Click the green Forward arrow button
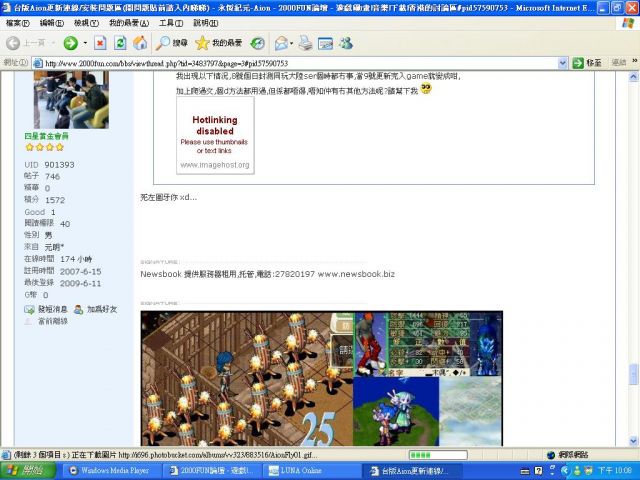 point(71,43)
